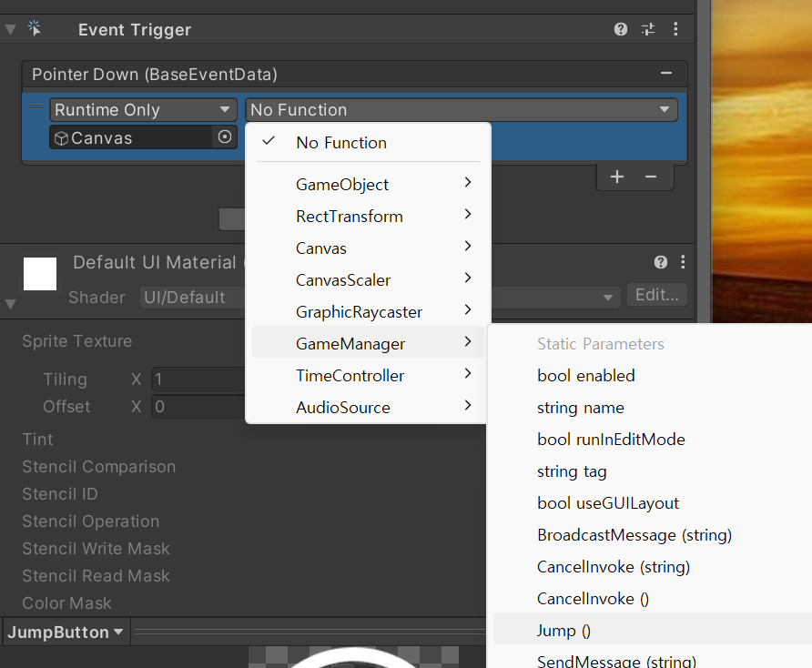Select string name property
812x668 pixels.
tap(653, 408)
